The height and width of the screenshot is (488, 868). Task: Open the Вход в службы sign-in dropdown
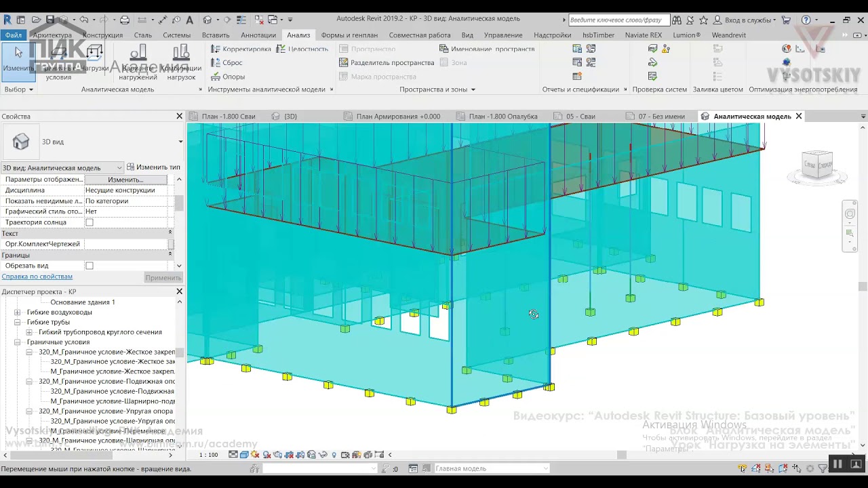tap(743, 20)
